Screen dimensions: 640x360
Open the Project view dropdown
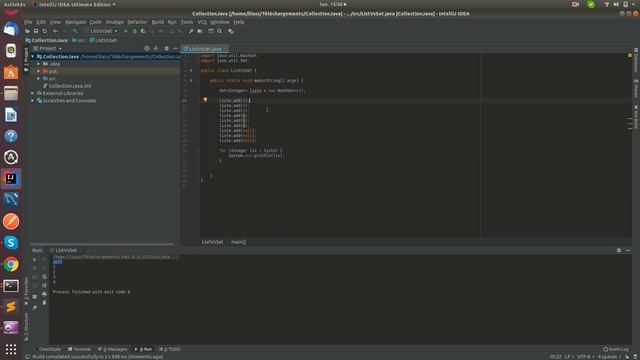click(x=48, y=48)
